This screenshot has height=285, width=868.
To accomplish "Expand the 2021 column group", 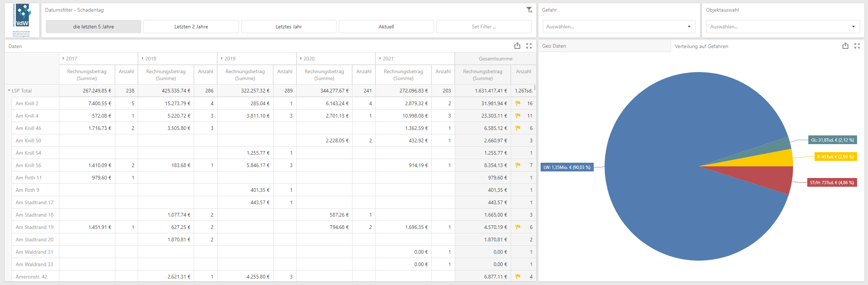I will (x=380, y=58).
